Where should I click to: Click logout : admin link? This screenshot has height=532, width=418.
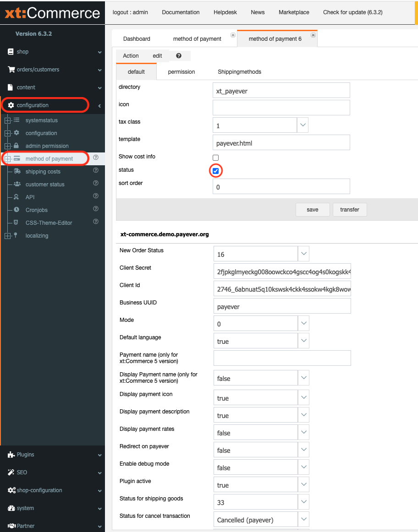pyautogui.click(x=130, y=12)
